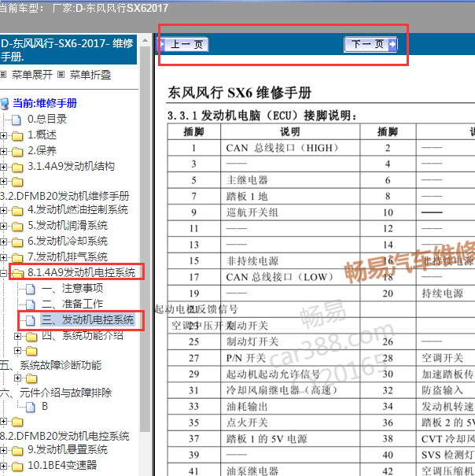Click the 菜单折叠 collapse-all menu option
The width and height of the screenshot is (475, 476).
tap(90, 75)
